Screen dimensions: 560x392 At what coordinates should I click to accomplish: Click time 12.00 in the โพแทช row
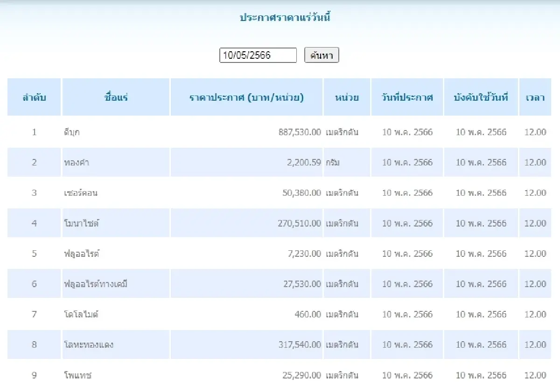(x=535, y=375)
